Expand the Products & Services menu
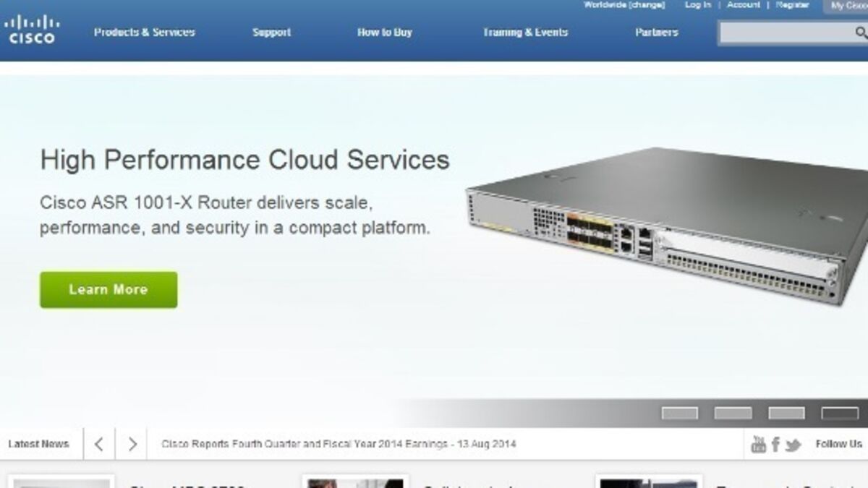This screenshot has width=868, height=488. (144, 33)
